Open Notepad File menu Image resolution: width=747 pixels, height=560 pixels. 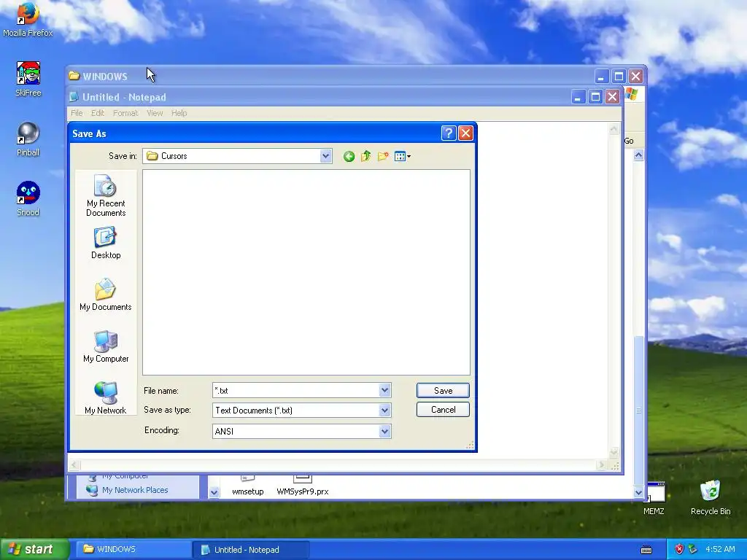point(77,113)
